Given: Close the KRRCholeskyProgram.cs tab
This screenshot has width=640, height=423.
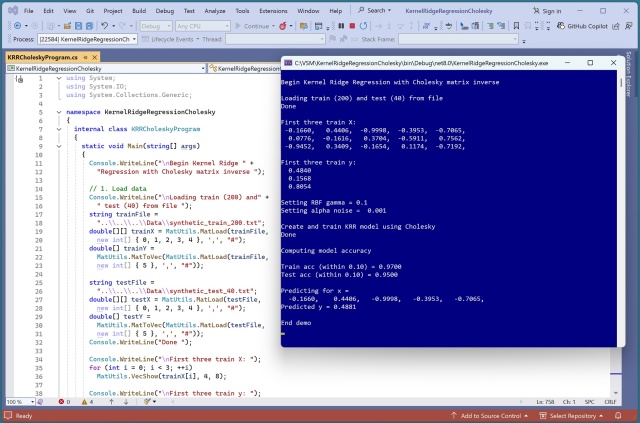Looking at the screenshot, I should [95, 57].
